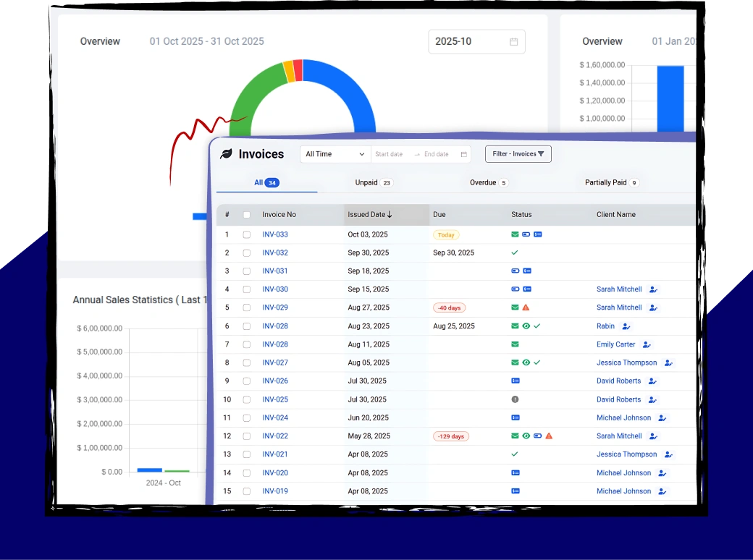This screenshot has height=560, width=753.
Task: Click the Start date input field
Action: point(390,153)
